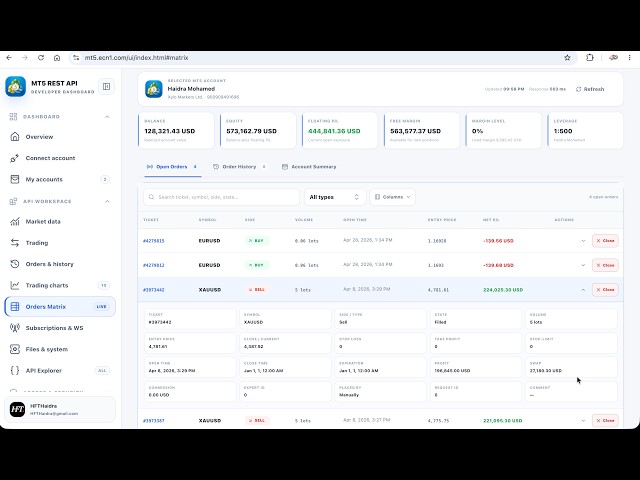Click the selected MT5 account logo icon
Viewport: 640px width, 480px height.
tap(154, 89)
